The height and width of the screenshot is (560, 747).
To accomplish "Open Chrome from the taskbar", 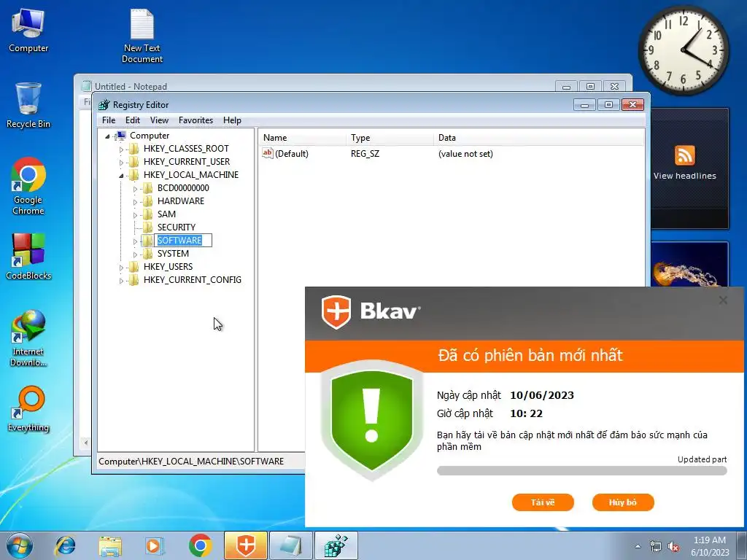I will click(x=200, y=545).
